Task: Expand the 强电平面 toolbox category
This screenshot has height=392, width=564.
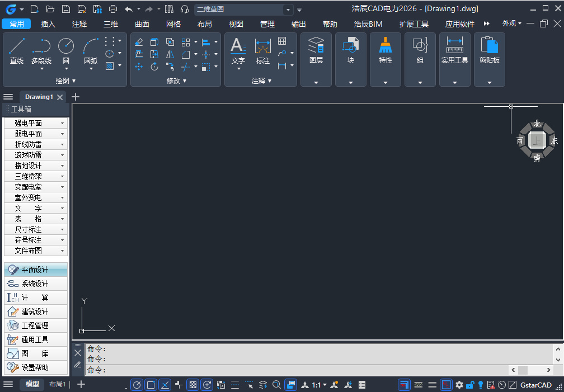Action: point(36,124)
